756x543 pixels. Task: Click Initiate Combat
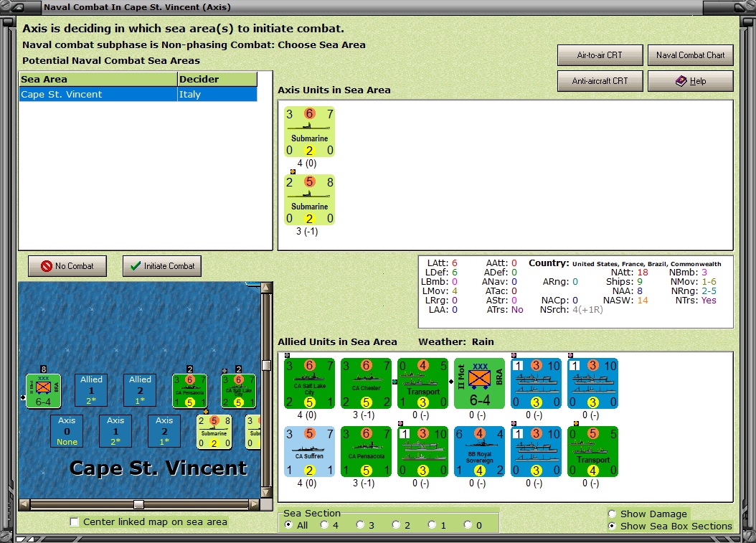point(162,265)
